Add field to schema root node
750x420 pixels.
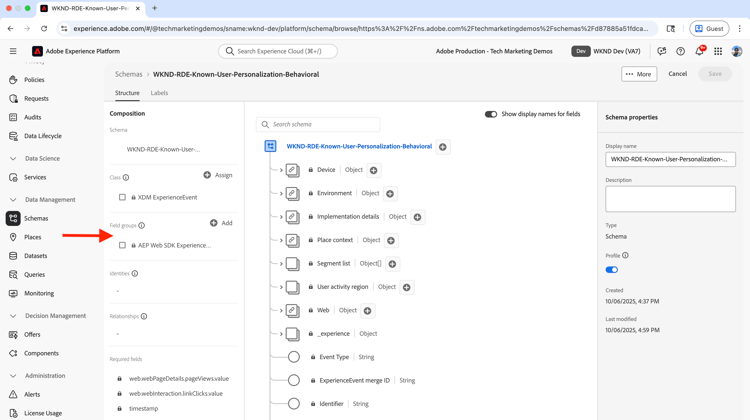click(443, 147)
